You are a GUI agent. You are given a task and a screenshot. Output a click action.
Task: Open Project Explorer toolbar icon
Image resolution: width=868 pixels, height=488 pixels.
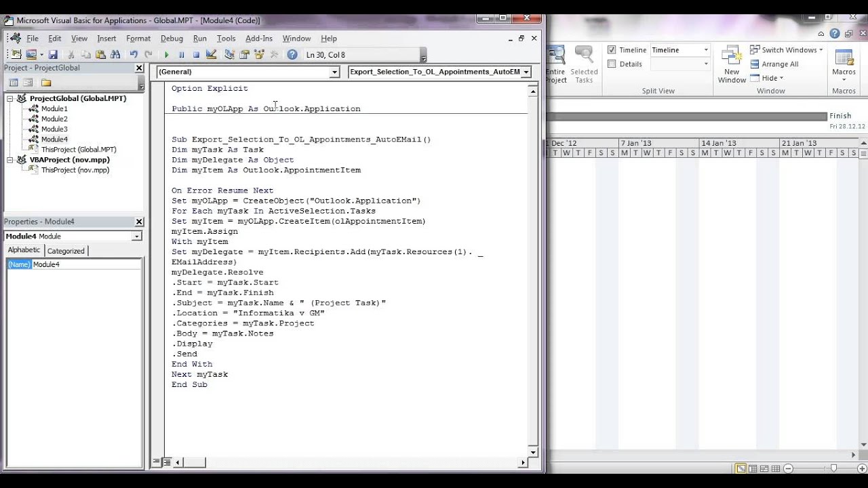(229, 54)
